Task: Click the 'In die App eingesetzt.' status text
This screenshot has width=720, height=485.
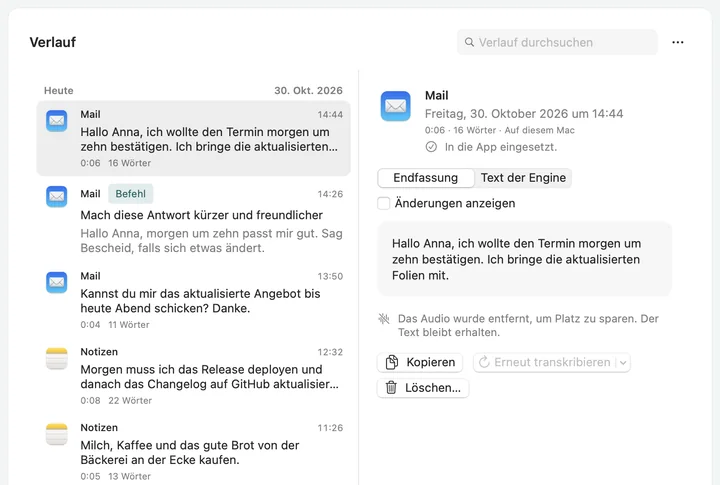Action: 501,147
